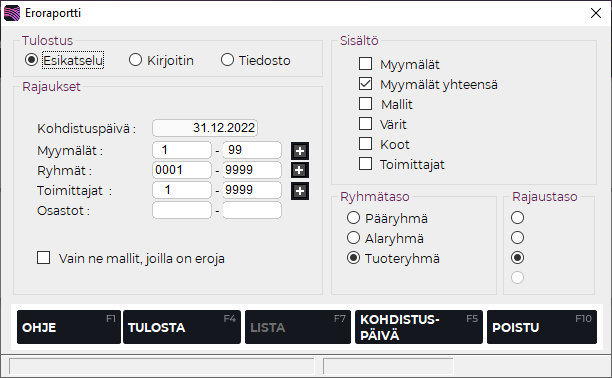Enable the Koot checkbox

click(365, 143)
